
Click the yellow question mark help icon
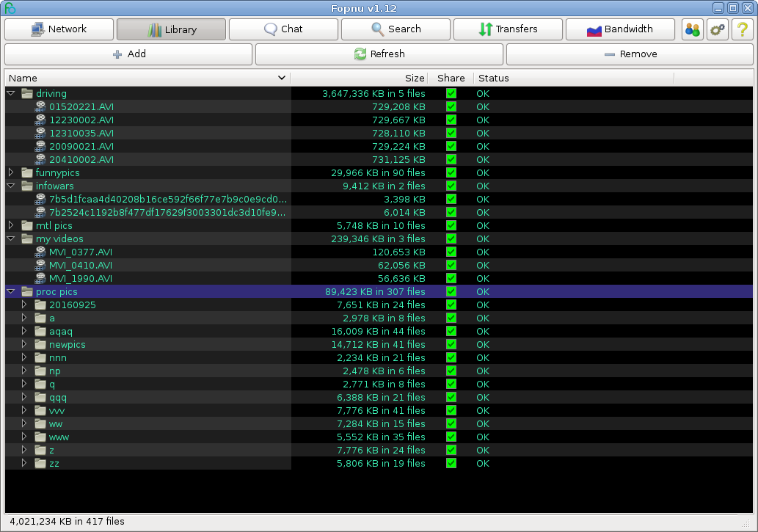pyautogui.click(x=742, y=29)
